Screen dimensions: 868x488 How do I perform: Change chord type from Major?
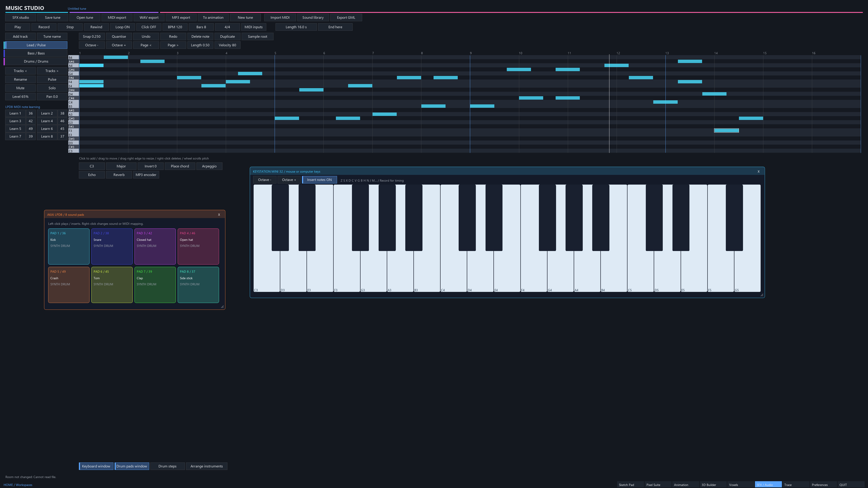[x=121, y=166]
